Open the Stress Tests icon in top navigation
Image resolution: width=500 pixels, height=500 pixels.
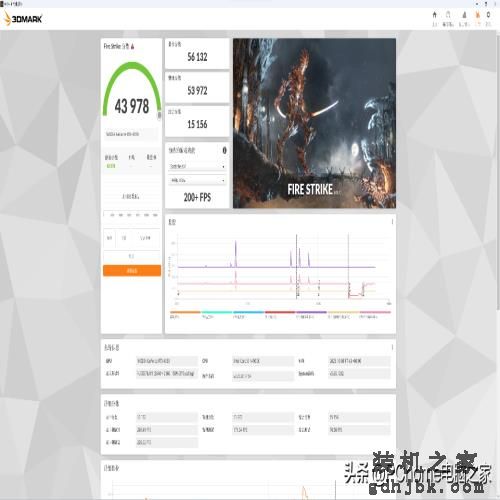tap(464, 15)
